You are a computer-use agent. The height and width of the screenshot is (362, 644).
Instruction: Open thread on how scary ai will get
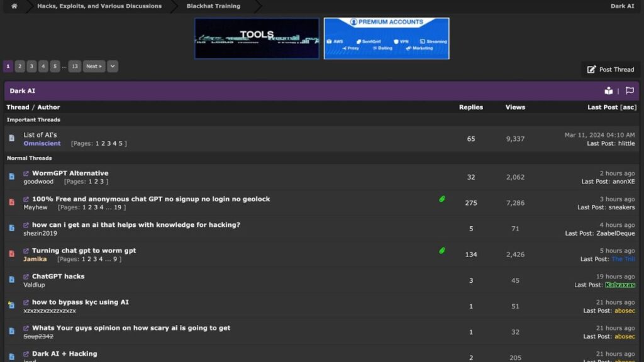(131, 328)
